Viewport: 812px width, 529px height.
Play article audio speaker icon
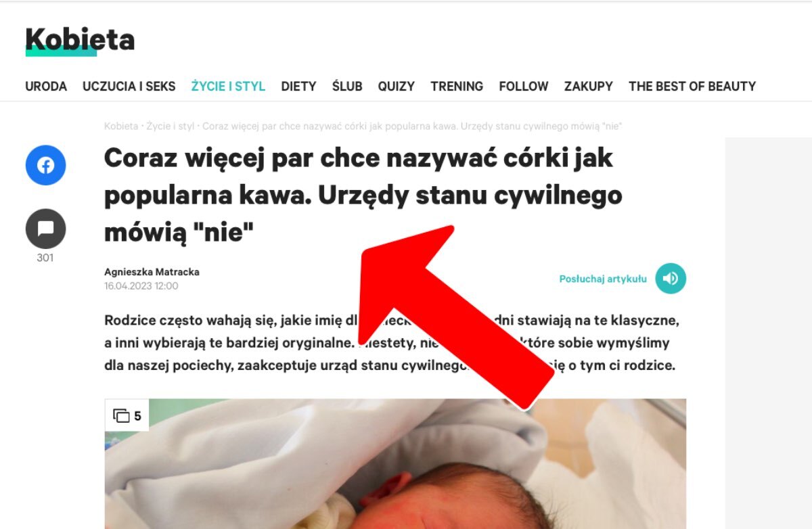(671, 279)
